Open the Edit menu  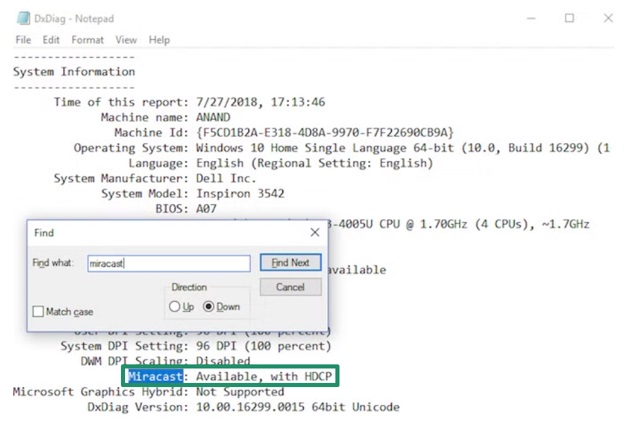51,40
